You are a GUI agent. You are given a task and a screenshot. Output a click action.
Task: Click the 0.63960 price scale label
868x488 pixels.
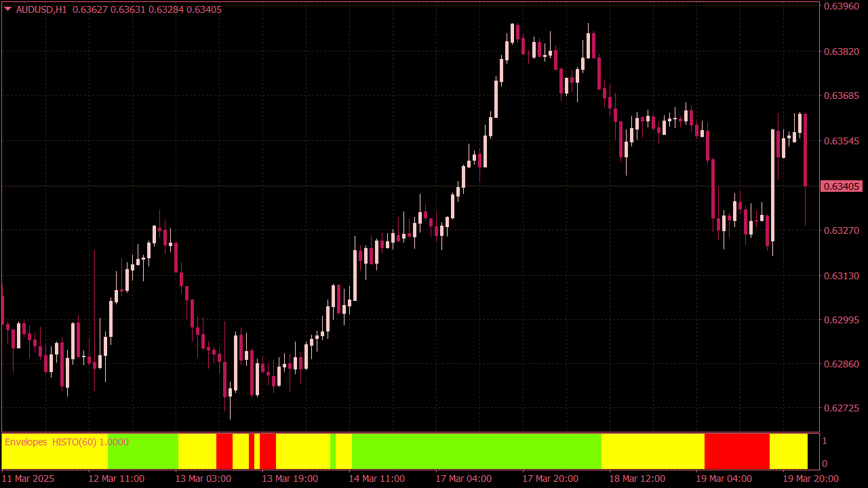842,6
